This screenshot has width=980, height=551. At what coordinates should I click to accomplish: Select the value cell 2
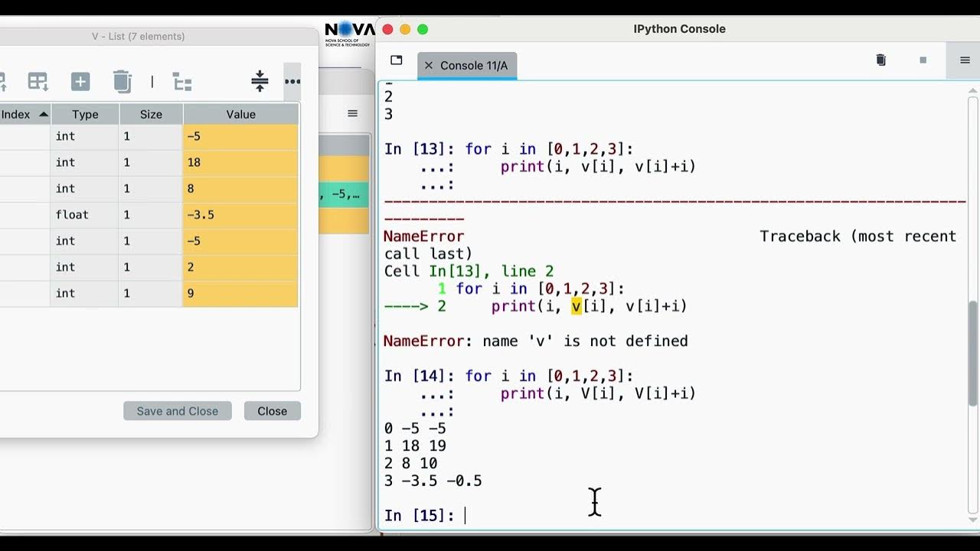[x=240, y=267]
